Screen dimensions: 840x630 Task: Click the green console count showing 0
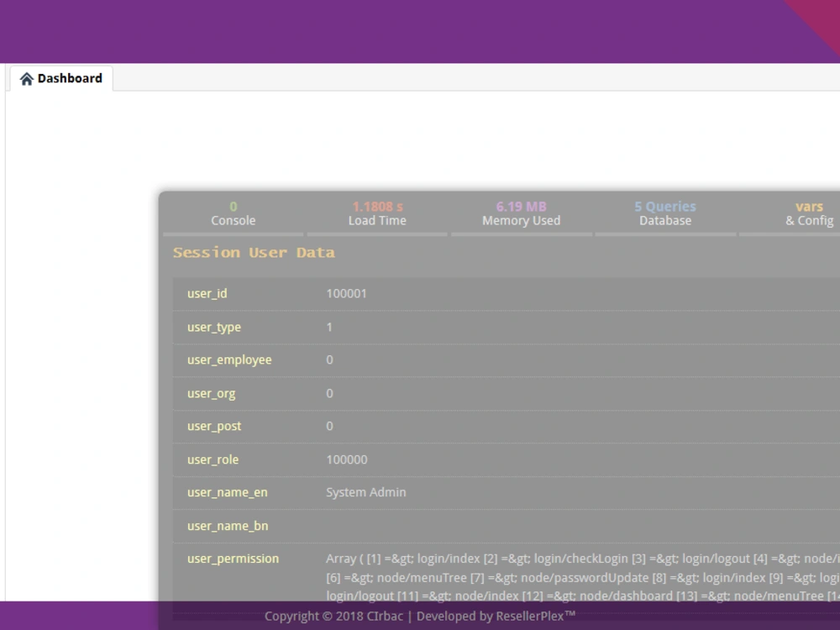pos(233,206)
